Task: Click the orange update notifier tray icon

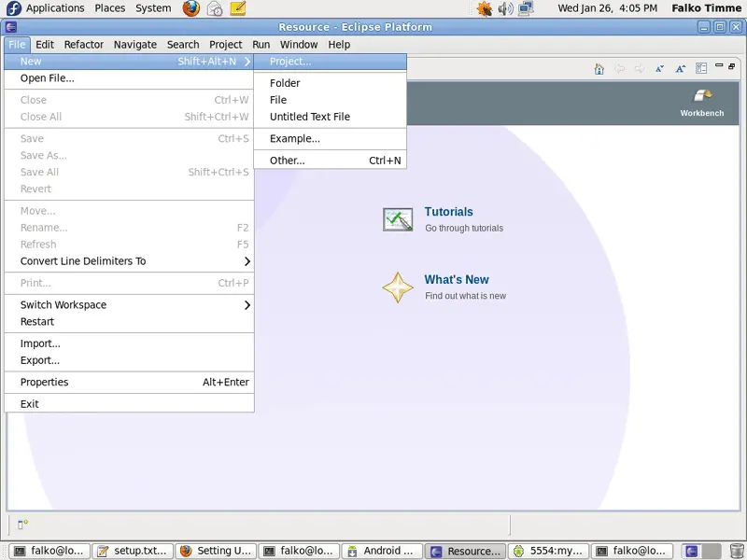Action: coord(485,8)
